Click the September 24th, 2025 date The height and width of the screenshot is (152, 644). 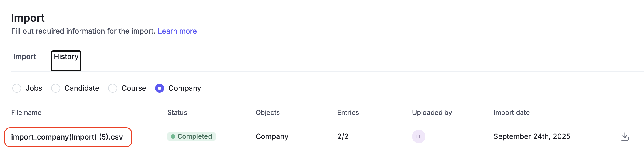pyautogui.click(x=532, y=136)
